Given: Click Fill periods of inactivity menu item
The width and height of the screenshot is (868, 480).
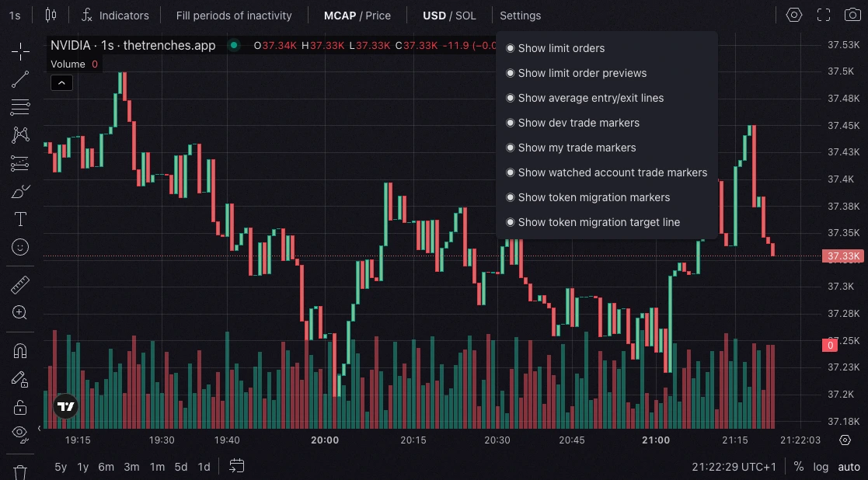Looking at the screenshot, I should click(234, 15).
